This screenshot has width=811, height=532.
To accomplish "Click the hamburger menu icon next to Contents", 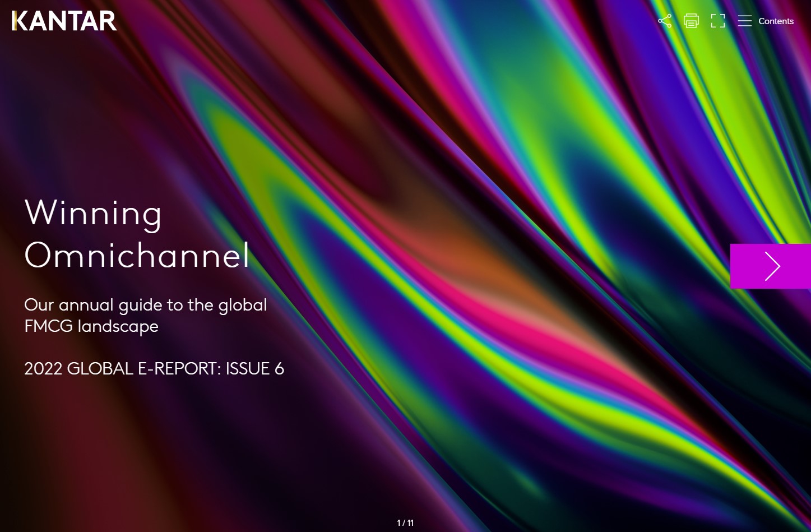I will pyautogui.click(x=744, y=21).
